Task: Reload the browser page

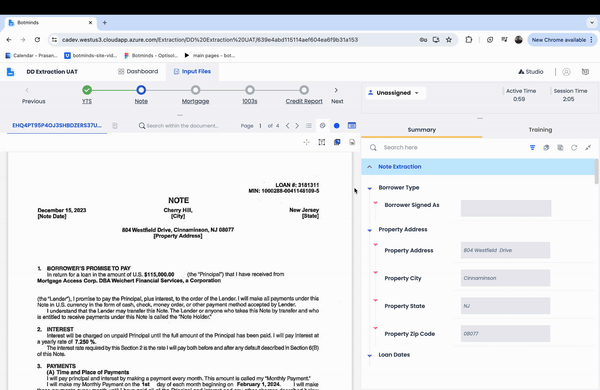Action: 37,39
